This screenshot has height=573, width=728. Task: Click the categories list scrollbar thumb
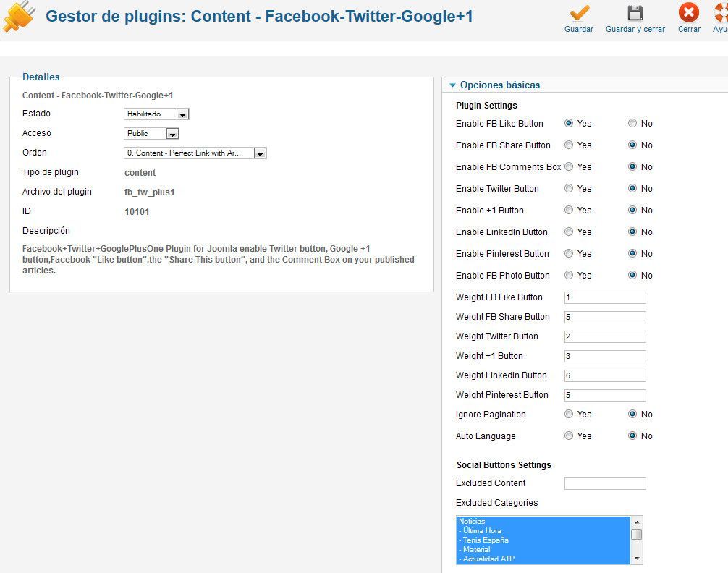pos(637,535)
